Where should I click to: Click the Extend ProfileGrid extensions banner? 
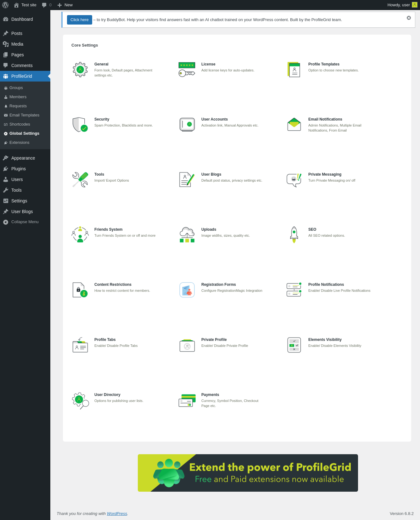coord(248,473)
